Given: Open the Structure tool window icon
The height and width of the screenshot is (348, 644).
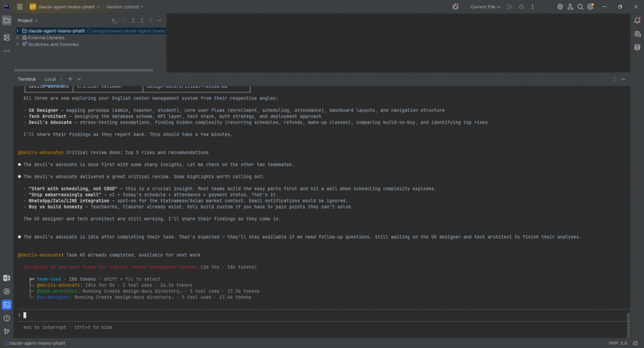Looking at the screenshot, I should click(7, 38).
